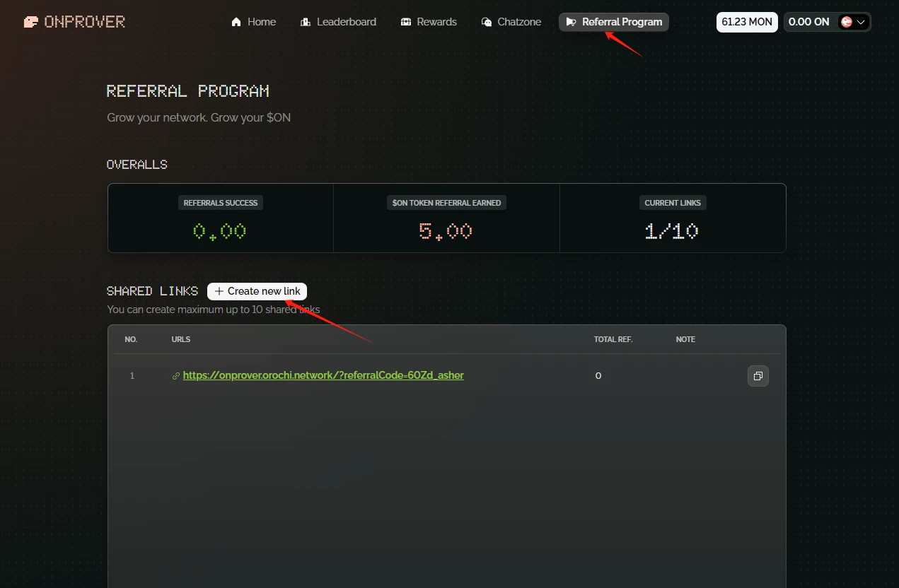The image size is (899, 588).
Task: Click the REFERRALS SUCCESS label
Action: (x=221, y=203)
